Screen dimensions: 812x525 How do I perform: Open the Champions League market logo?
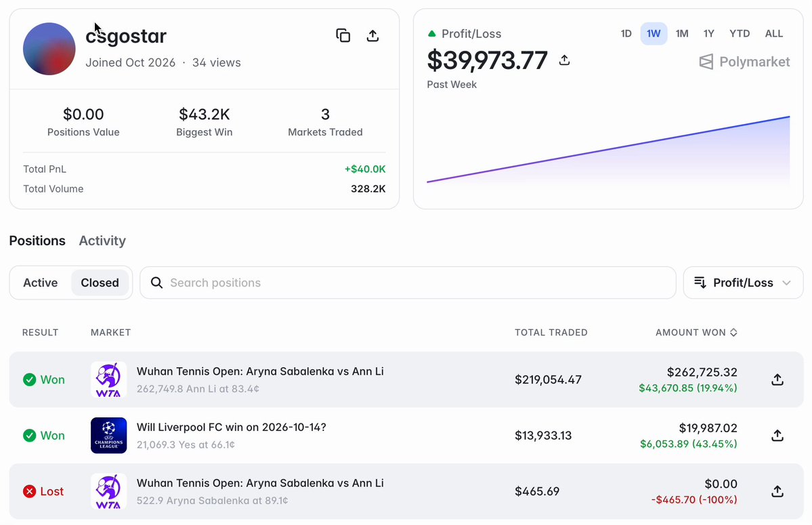pyautogui.click(x=109, y=436)
